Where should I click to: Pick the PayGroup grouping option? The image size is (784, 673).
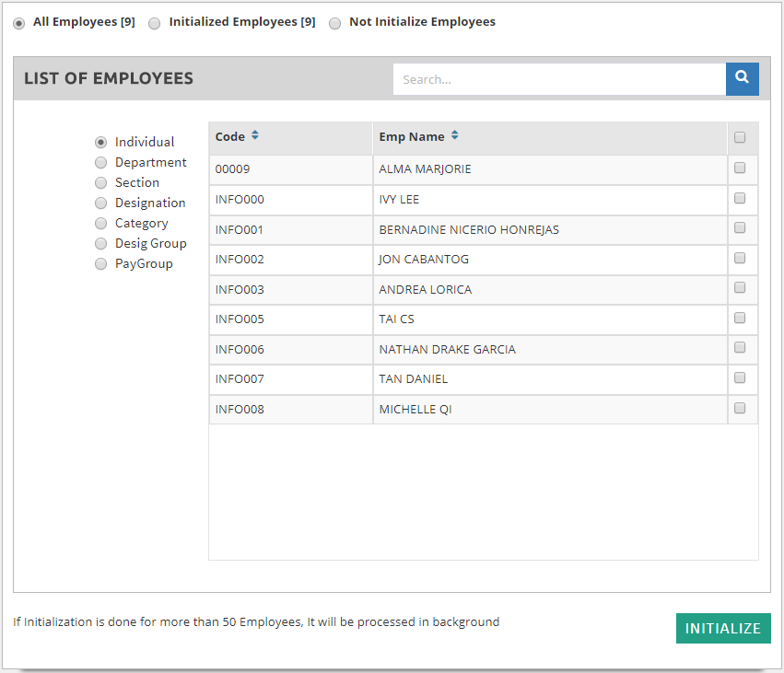click(x=101, y=264)
